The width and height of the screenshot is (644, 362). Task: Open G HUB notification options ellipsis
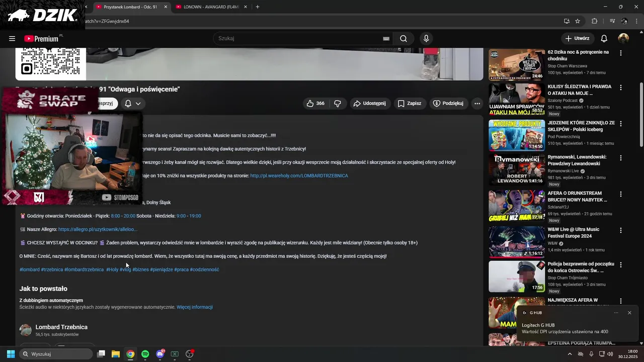616,313
